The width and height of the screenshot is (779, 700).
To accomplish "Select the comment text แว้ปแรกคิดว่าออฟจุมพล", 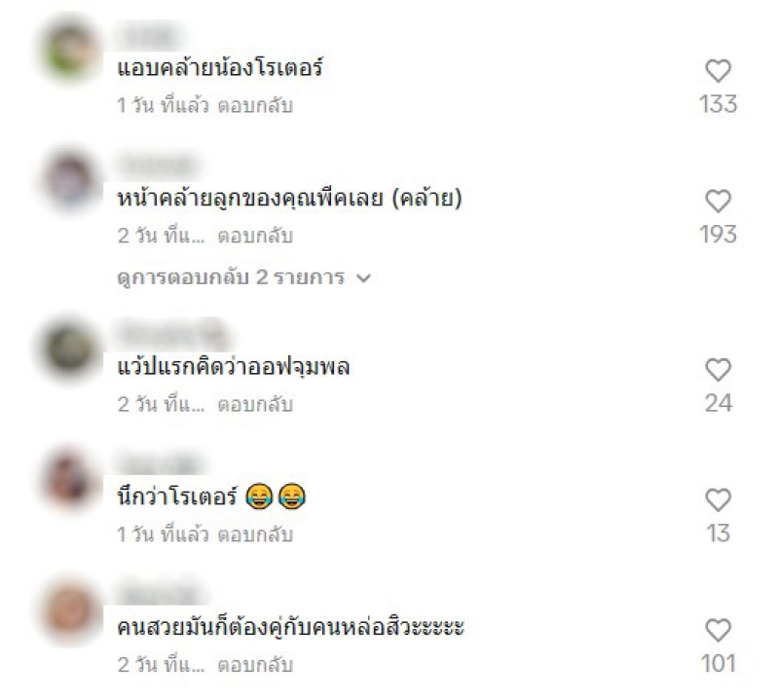I will tap(234, 367).
